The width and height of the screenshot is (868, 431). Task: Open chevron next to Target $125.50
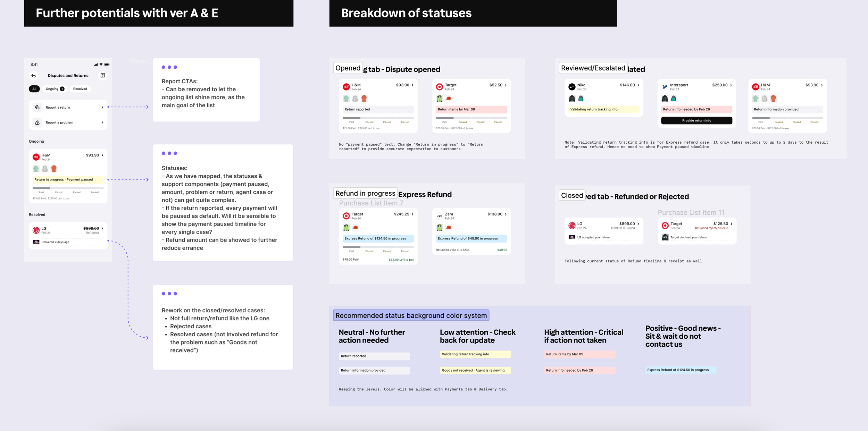tap(731, 224)
